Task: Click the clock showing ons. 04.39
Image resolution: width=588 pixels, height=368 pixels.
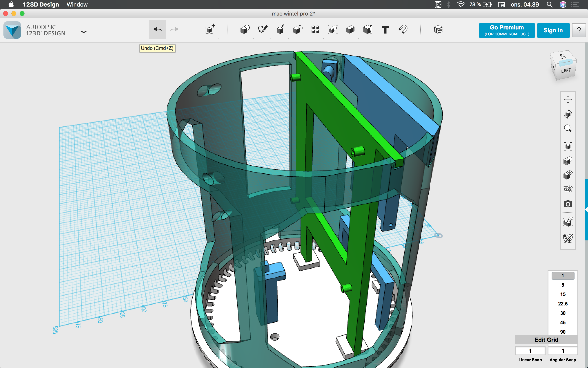Action: (525, 4)
